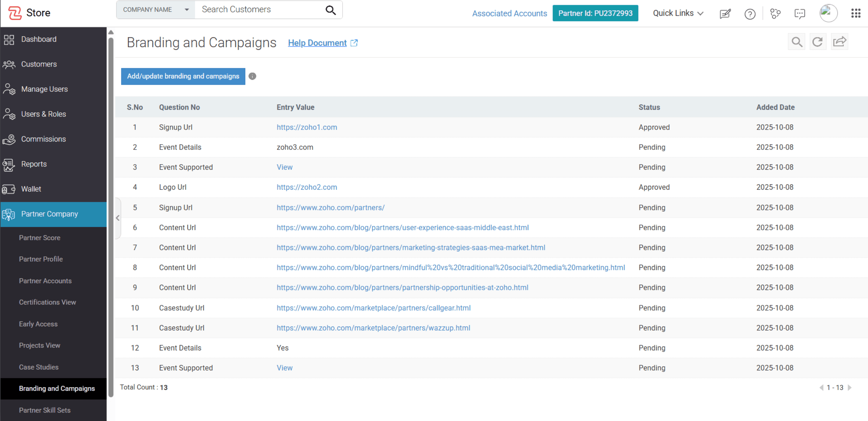Click Add/update branding and campaigns button
This screenshot has width=868, height=421.
(183, 76)
